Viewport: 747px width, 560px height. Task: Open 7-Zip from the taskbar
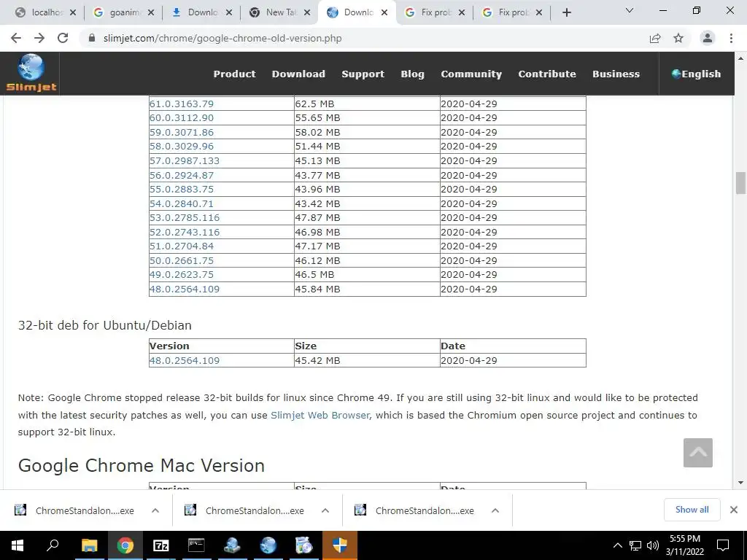click(x=161, y=545)
